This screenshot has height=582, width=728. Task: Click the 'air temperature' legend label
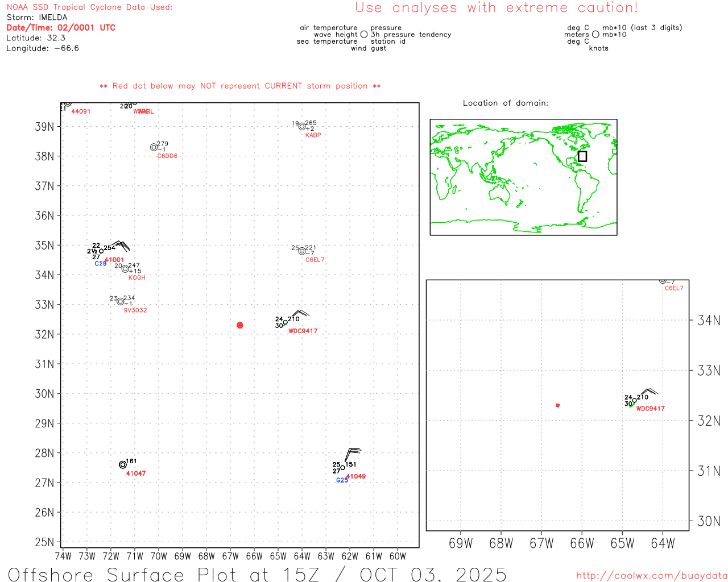pyautogui.click(x=329, y=28)
